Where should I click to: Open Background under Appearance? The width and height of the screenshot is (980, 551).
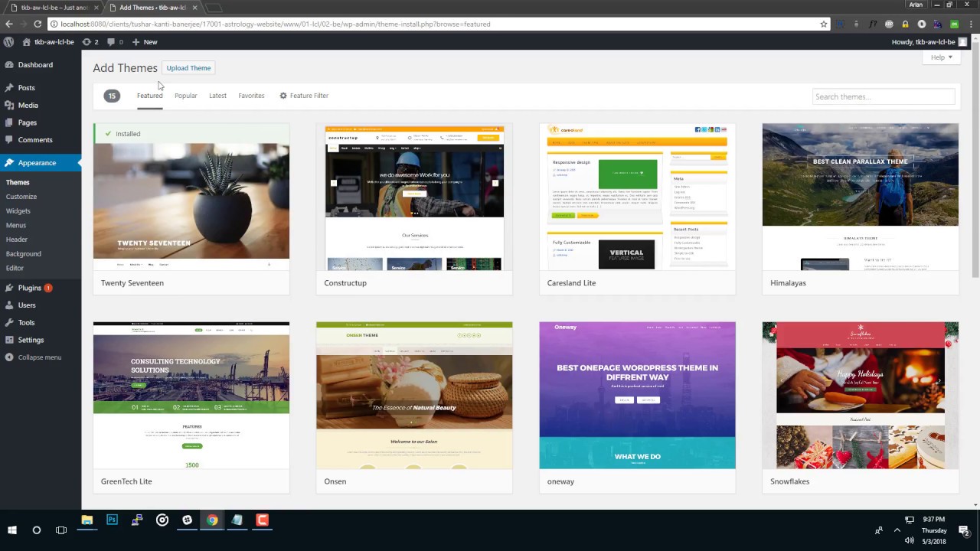pyautogui.click(x=24, y=254)
